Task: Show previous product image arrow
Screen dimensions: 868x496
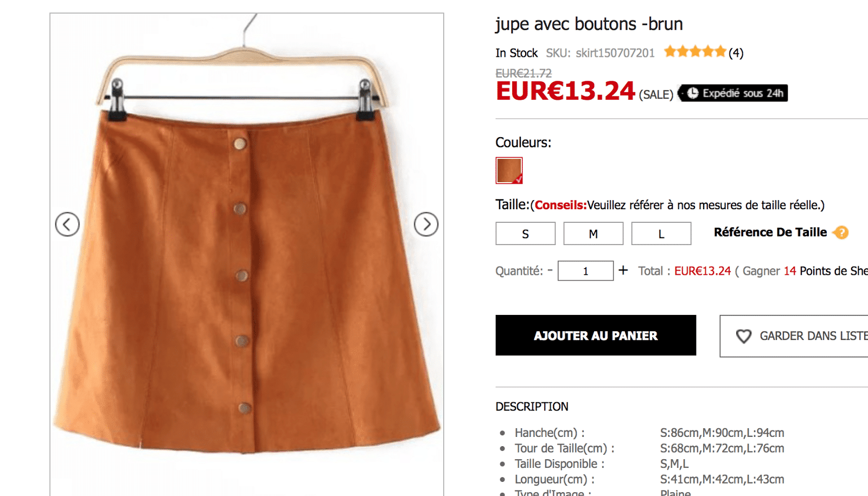Action: click(67, 224)
